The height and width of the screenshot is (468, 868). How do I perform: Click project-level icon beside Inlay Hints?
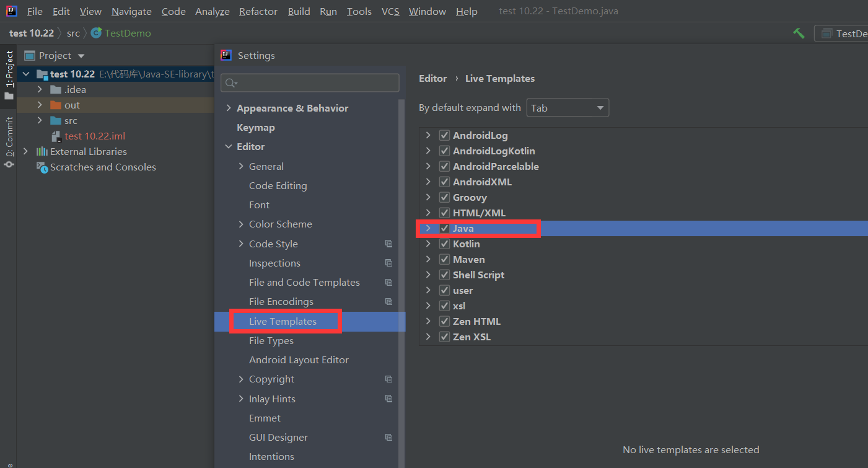(x=388, y=399)
